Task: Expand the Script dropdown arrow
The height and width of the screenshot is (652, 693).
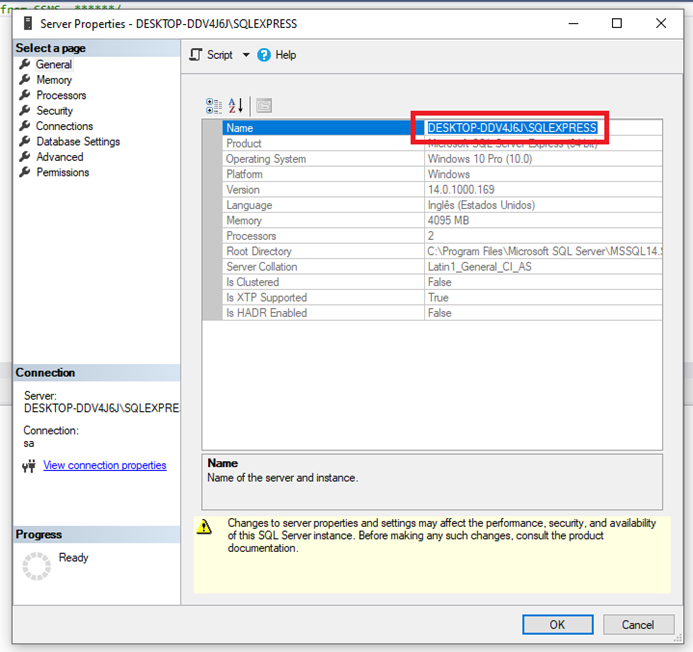Action: coord(246,55)
